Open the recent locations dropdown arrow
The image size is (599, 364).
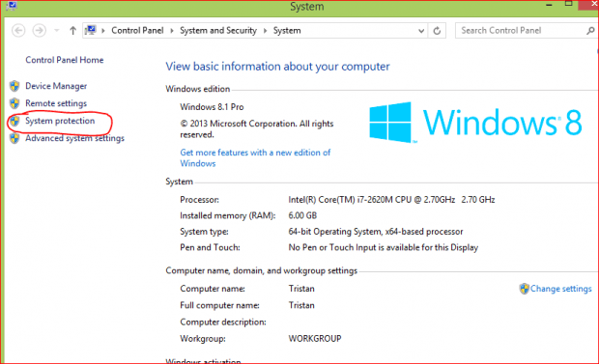[57, 31]
